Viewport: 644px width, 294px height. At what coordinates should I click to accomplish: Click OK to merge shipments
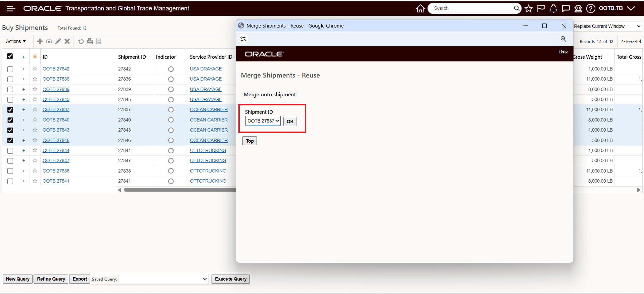(290, 121)
